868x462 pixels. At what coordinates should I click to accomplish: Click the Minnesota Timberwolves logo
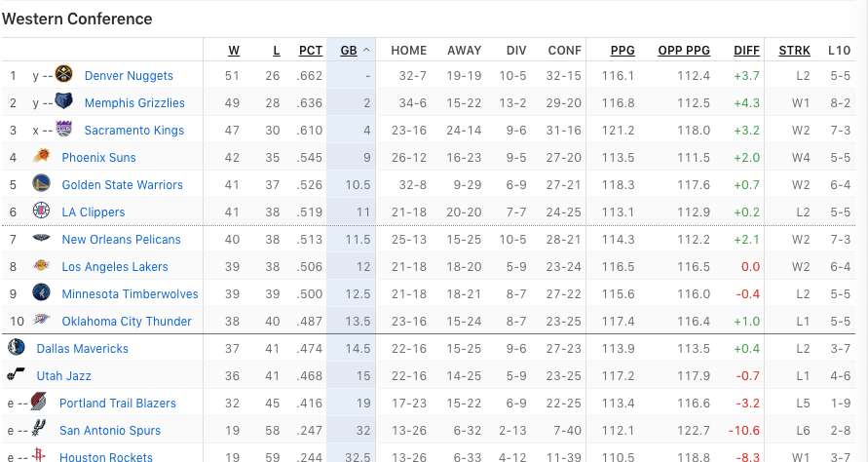click(42, 294)
